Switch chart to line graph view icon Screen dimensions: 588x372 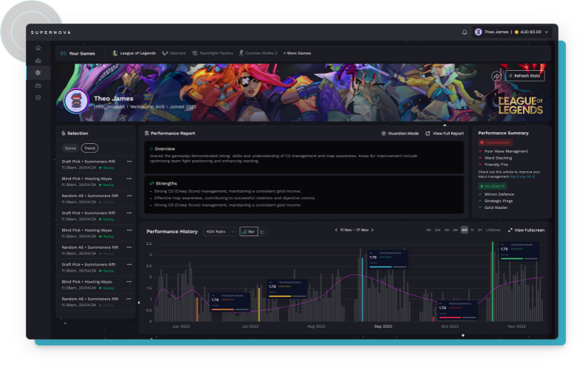[x=262, y=232]
